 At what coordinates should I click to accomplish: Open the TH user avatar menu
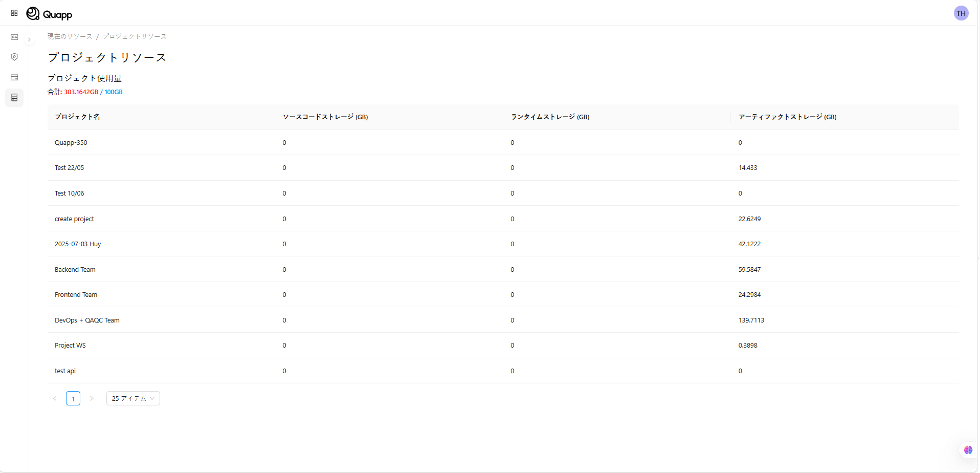click(x=961, y=13)
